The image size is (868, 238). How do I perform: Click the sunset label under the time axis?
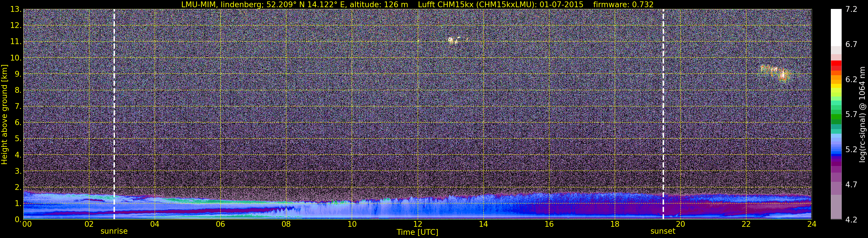click(x=663, y=231)
